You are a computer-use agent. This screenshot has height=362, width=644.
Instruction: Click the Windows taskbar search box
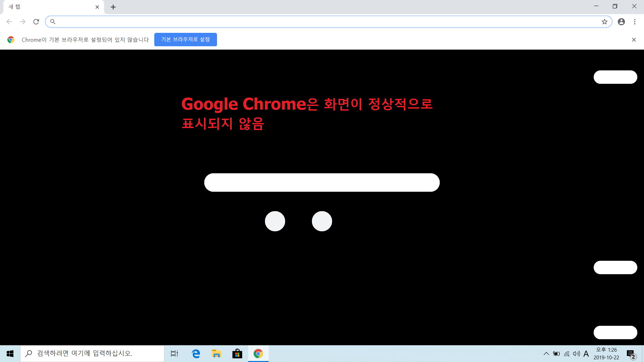point(92,354)
